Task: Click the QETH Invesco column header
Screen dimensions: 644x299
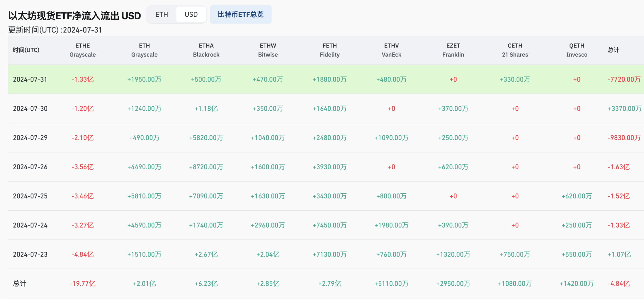Action: pyautogui.click(x=577, y=50)
